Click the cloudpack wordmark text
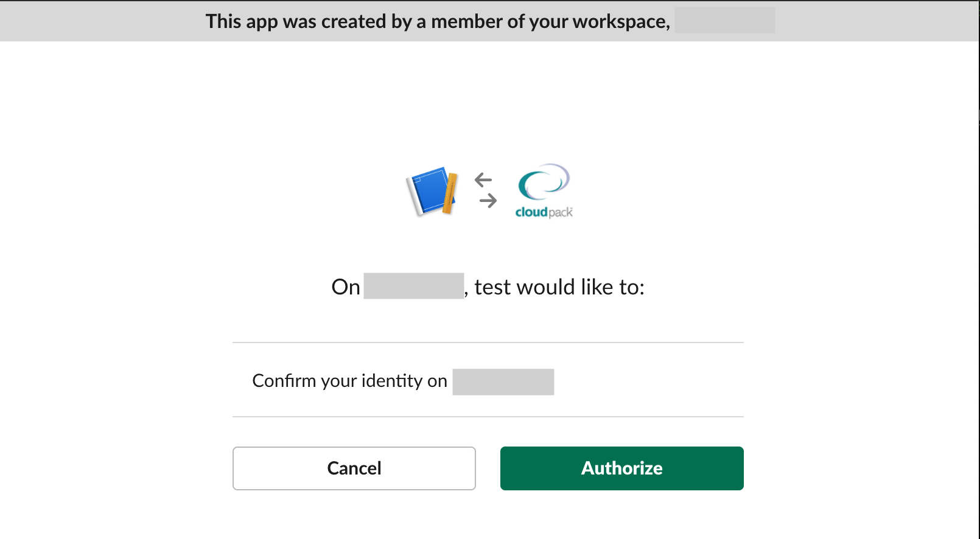This screenshot has width=980, height=539. 544,213
